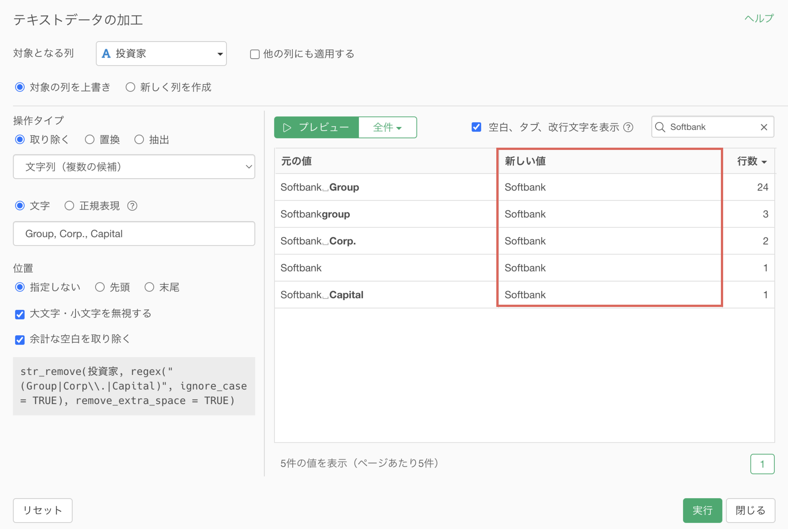Select 指定しない position option
Screen dimensions: 788x532
tap(20, 287)
